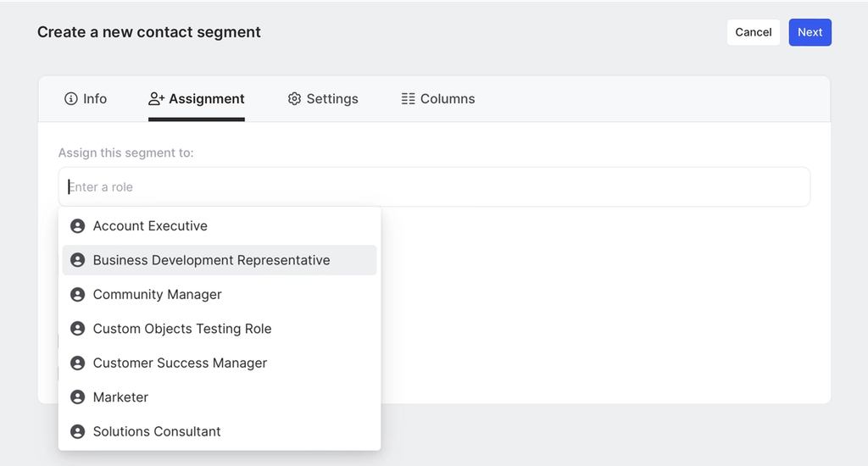Click the info circle icon in tabs
The width and height of the screenshot is (868, 466).
pyautogui.click(x=71, y=99)
